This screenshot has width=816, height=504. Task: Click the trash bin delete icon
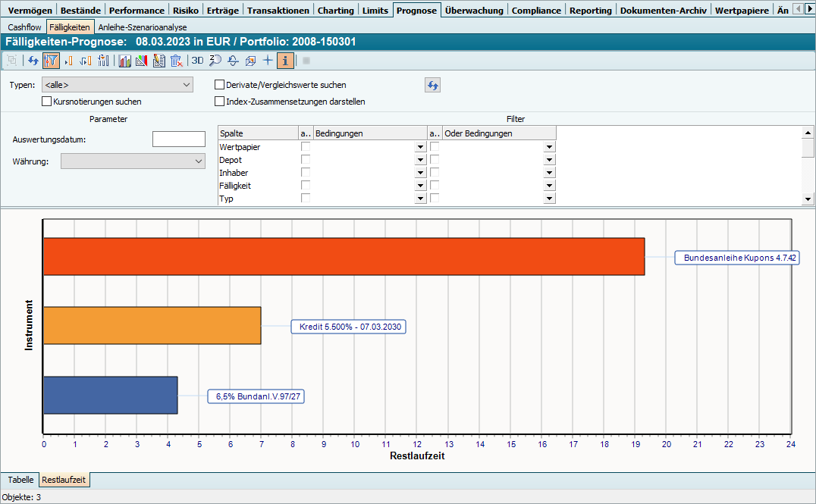(x=176, y=61)
